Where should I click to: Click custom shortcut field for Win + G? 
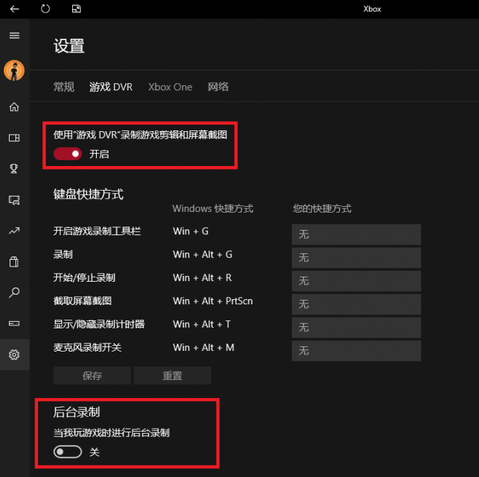(x=356, y=235)
